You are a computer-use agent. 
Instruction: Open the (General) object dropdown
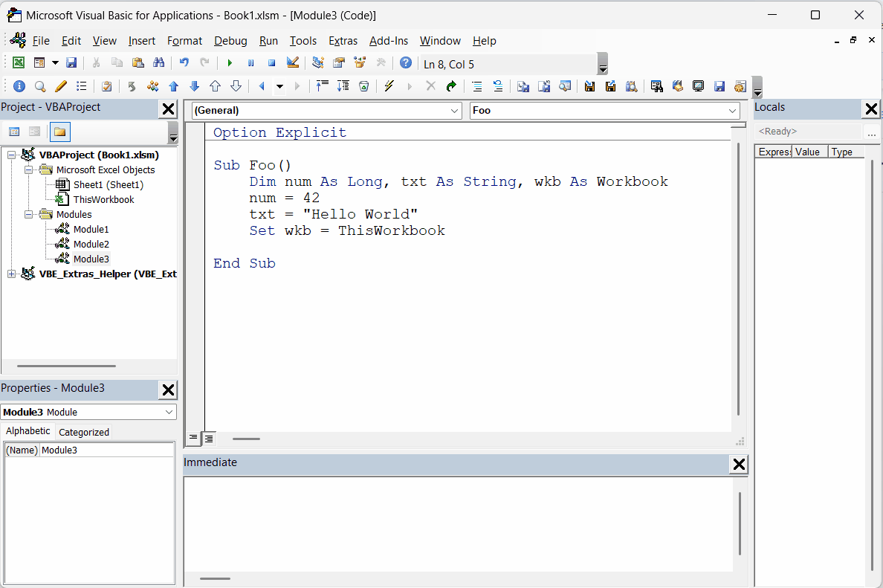[453, 110]
